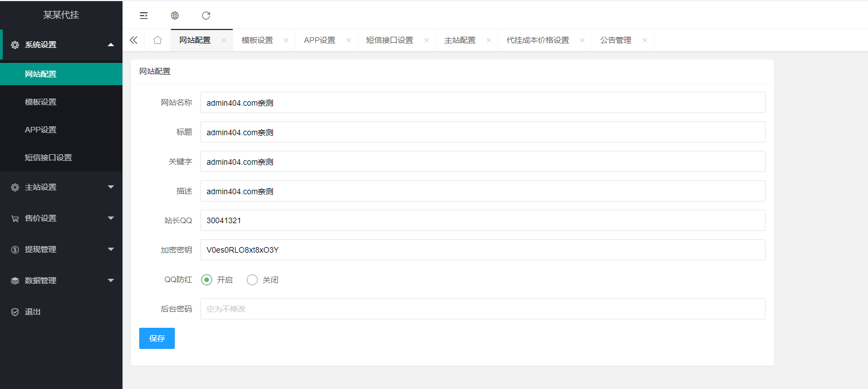Expand the 售价设置 menu arrow
Image resolution: width=868 pixels, height=389 pixels.
[111, 218]
